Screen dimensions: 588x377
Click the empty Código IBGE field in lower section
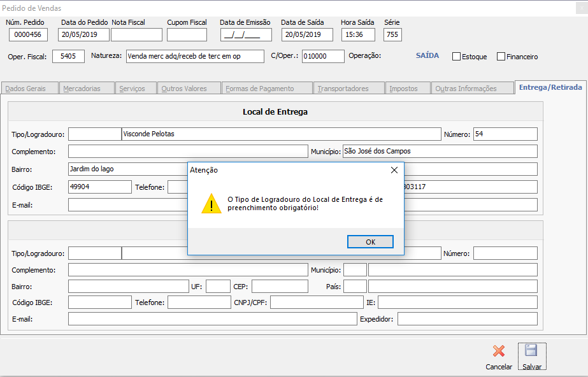100,302
